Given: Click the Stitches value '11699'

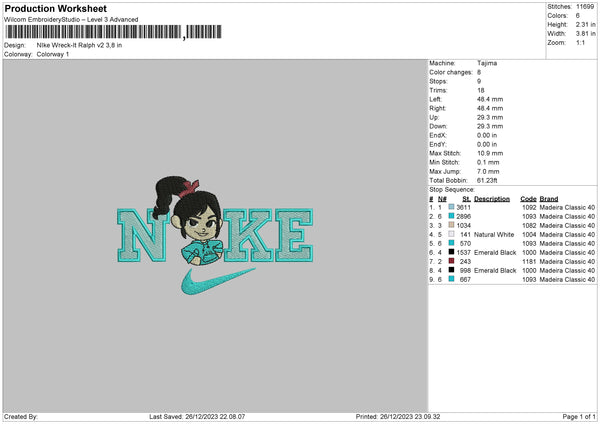Looking at the screenshot, I should tap(585, 7).
